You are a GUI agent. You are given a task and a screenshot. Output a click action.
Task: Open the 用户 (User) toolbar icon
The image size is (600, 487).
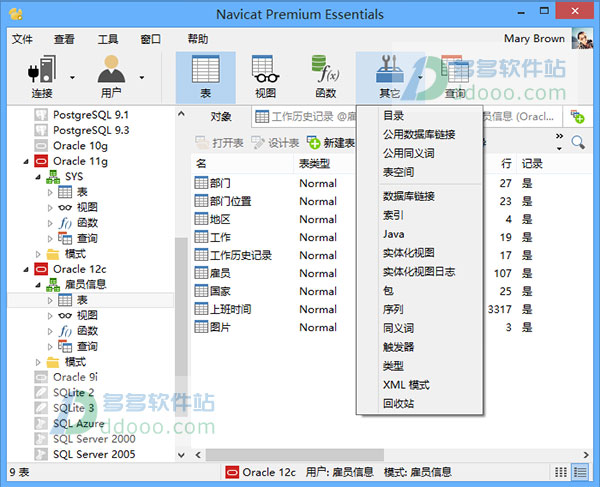click(x=111, y=69)
